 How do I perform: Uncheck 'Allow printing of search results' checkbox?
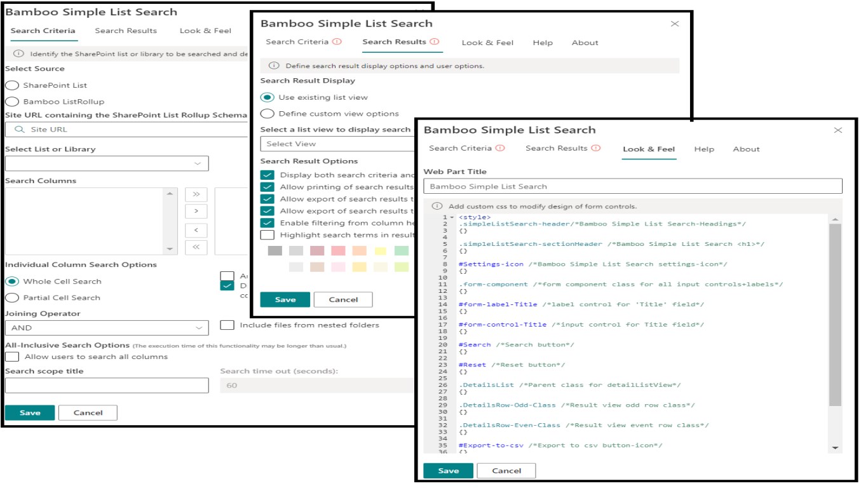click(268, 187)
